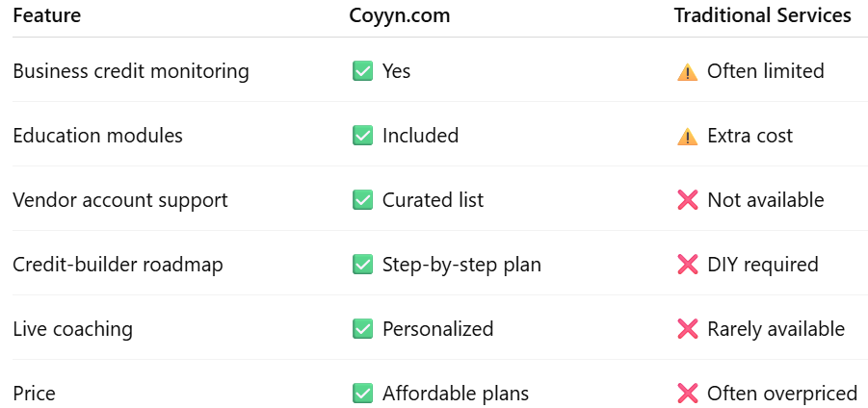Image resolution: width=868 pixels, height=408 pixels.
Task: Click the green check beside Curated list
Action: click(x=362, y=200)
